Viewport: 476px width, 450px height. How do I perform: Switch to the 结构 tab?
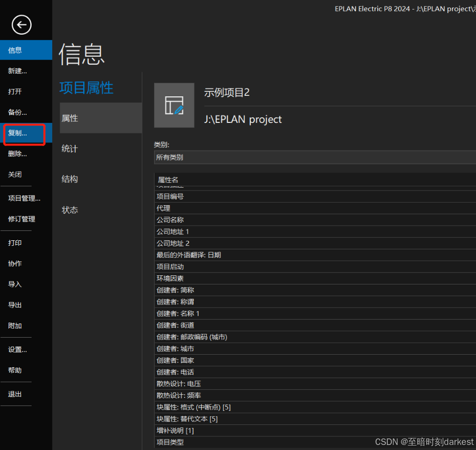pyautogui.click(x=101, y=179)
